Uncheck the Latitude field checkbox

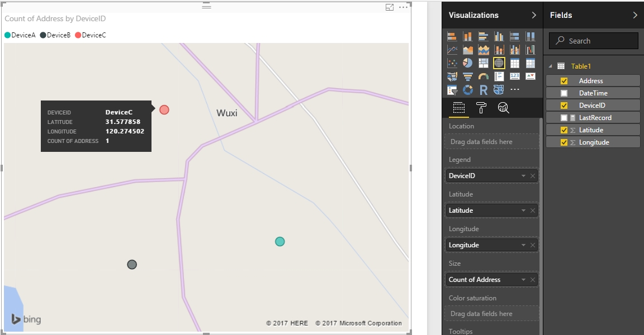(564, 130)
